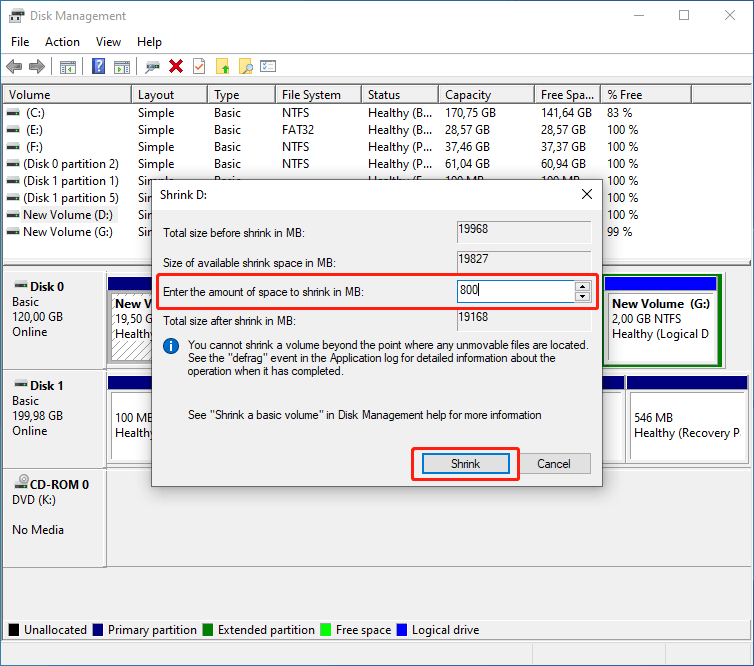Select the CD-ROM 0 label panel
Image resolution: width=754 pixels, height=666 pixels.
click(x=54, y=518)
